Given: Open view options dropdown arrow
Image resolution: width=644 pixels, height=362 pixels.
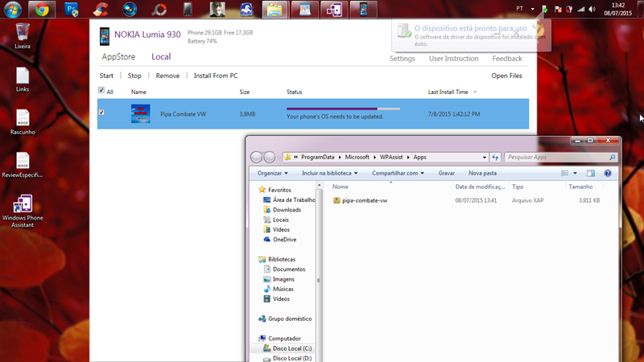Looking at the screenshot, I should click(x=575, y=173).
